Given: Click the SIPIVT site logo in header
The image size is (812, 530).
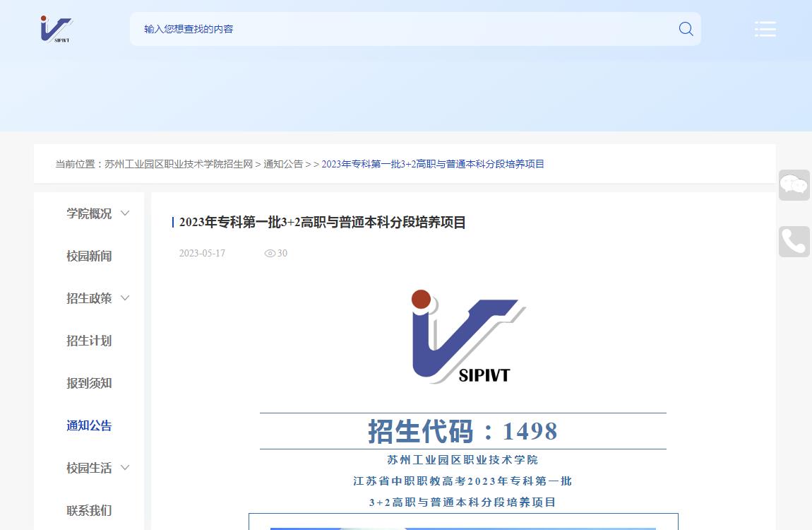Looking at the screenshot, I should (56, 29).
